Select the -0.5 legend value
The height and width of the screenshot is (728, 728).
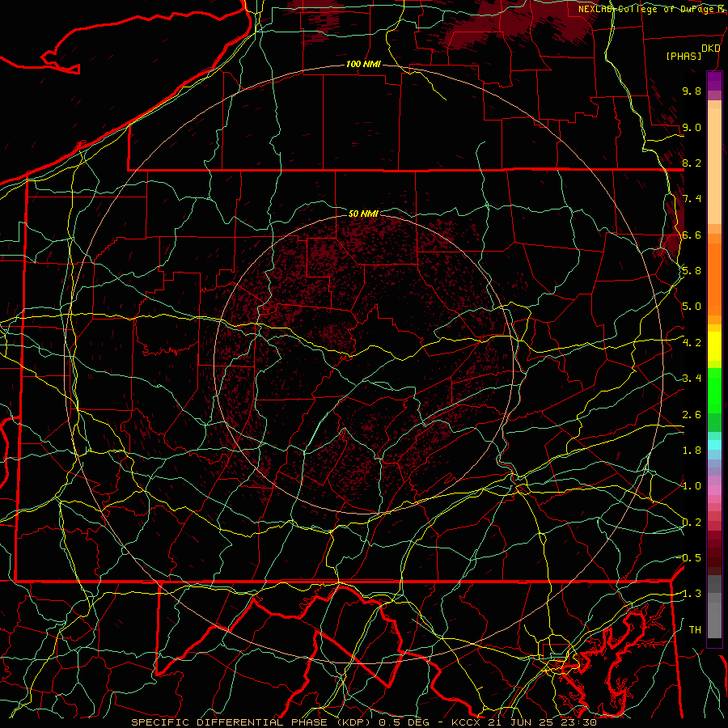[689, 558]
